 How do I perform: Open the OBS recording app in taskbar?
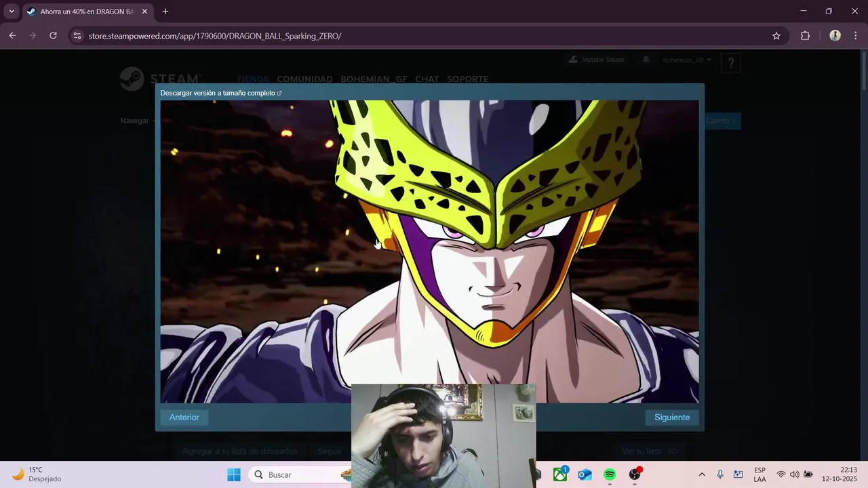(635, 474)
